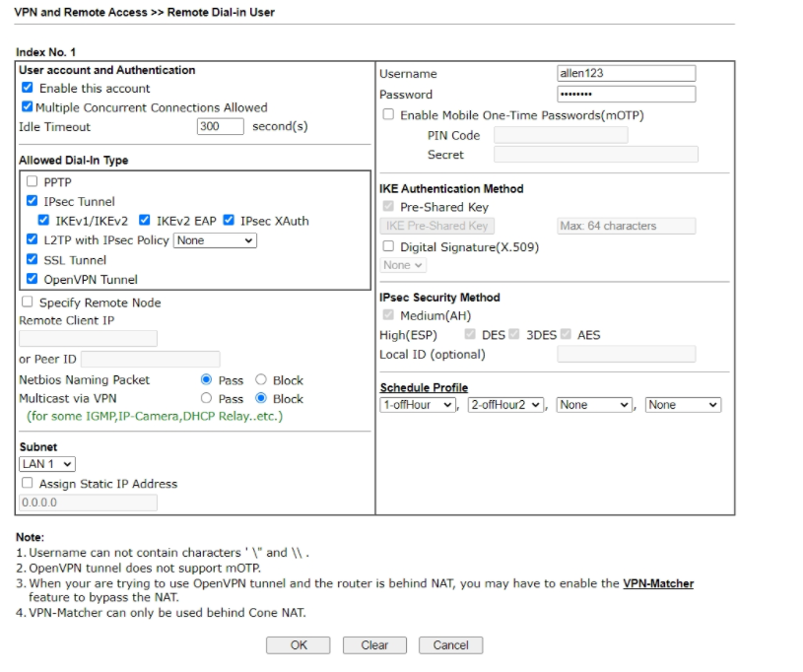Enable Assign Static IP Address
Screen dimensions: 803x672
(x=28, y=484)
